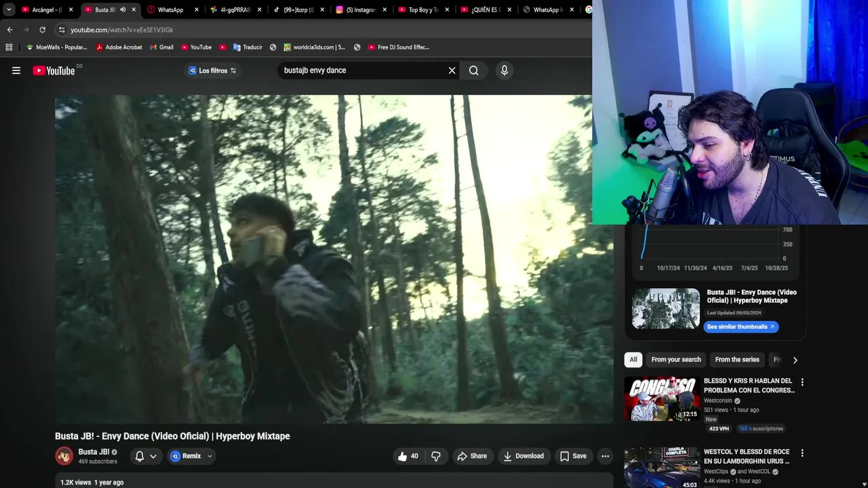This screenshot has height=488, width=868.
Task: Close the Arcángel tab
Action: (71, 9)
